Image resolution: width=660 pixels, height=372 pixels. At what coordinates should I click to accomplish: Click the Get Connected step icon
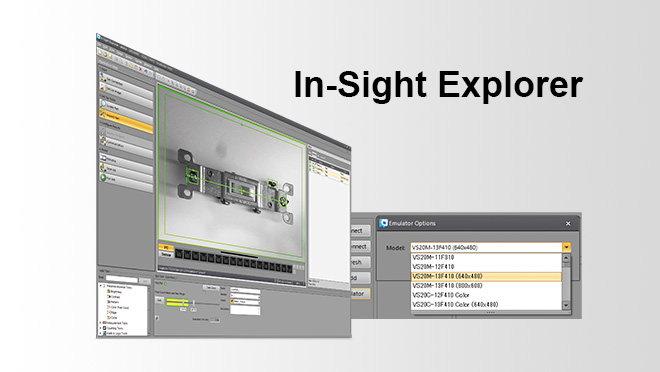click(x=103, y=77)
